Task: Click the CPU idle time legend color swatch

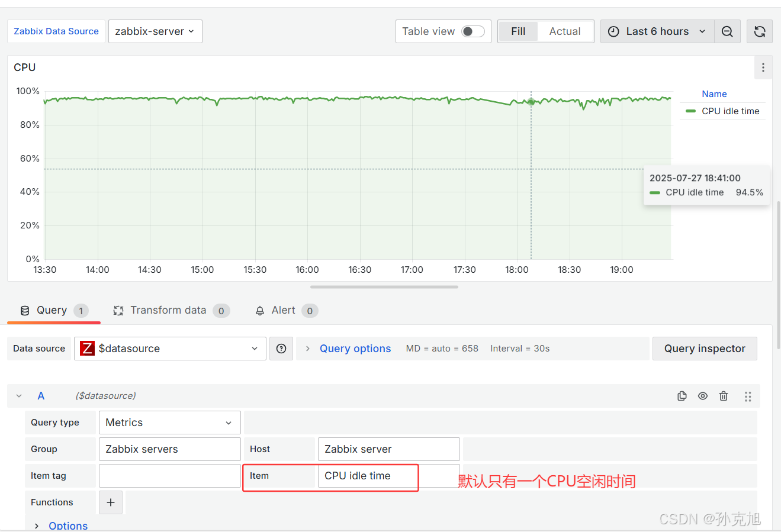Action: click(690, 111)
